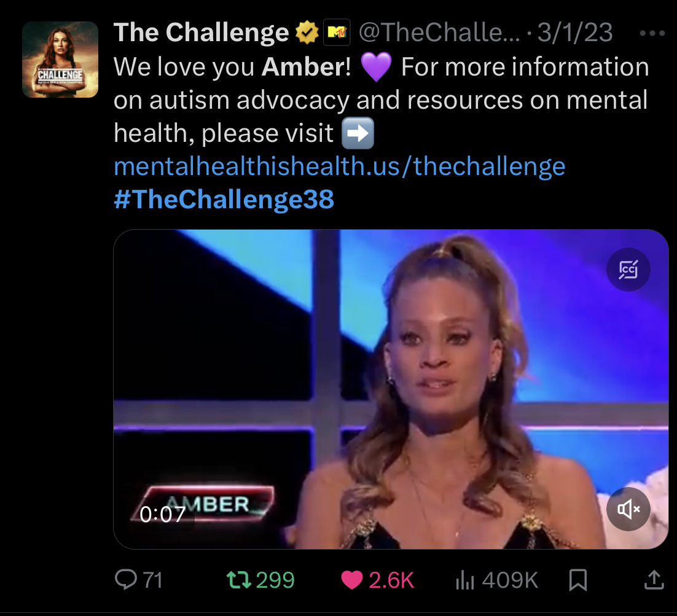The width and height of the screenshot is (677, 616).
Task: Click the 0:07 video time indicator
Action: pyautogui.click(x=163, y=515)
